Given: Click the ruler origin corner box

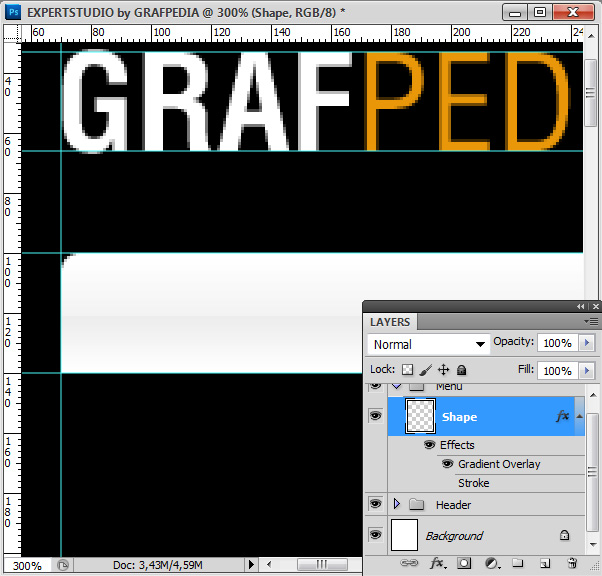Looking at the screenshot, I should point(12,33).
